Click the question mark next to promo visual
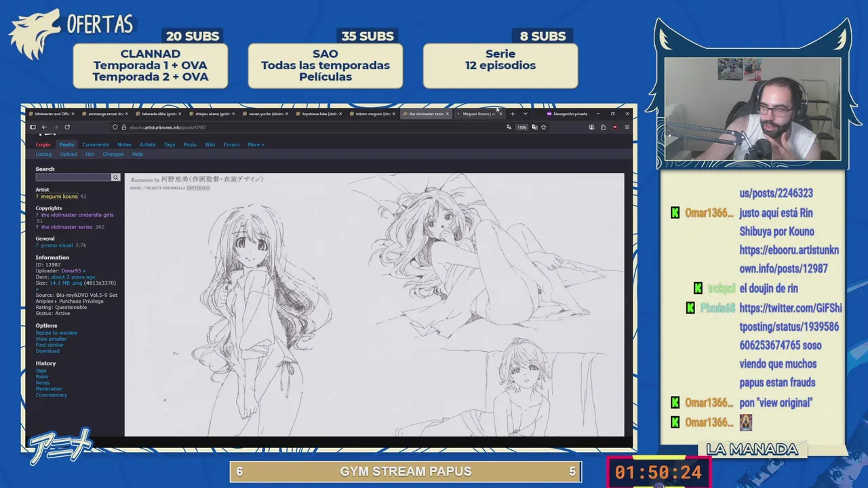Screen dimensions: 868x488 tap(37, 245)
